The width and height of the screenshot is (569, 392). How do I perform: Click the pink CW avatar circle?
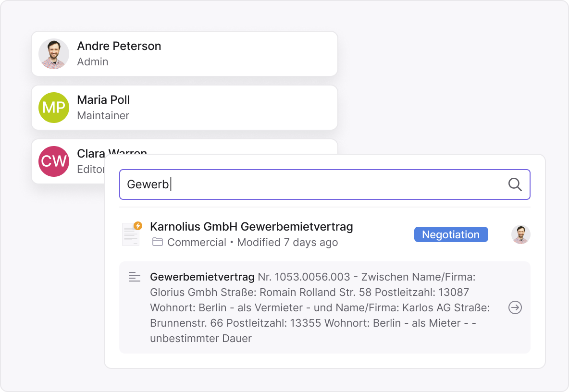[x=54, y=161]
